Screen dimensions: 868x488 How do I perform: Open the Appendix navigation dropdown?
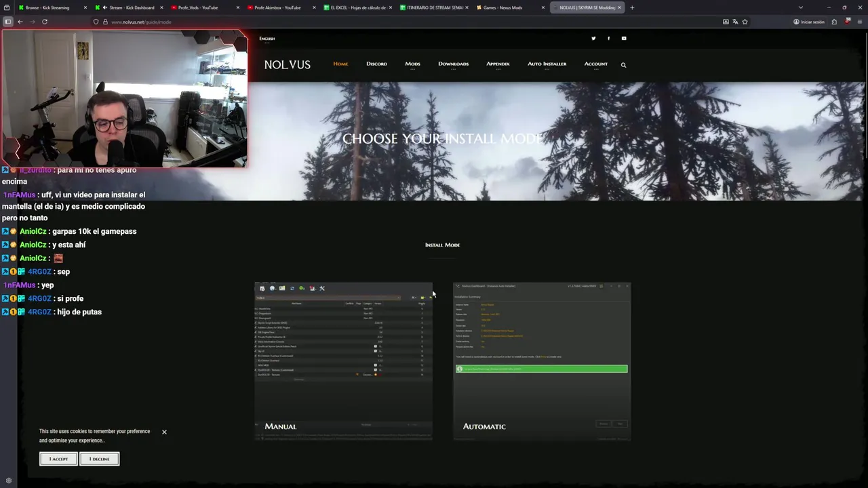pos(498,64)
